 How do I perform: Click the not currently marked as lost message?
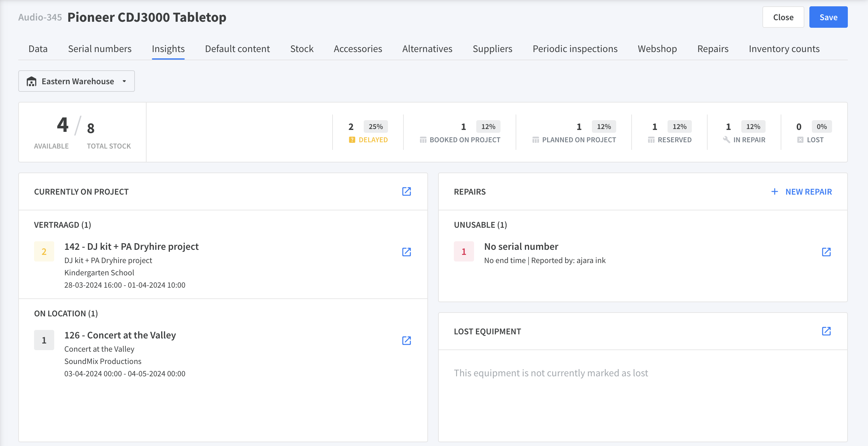coord(551,373)
